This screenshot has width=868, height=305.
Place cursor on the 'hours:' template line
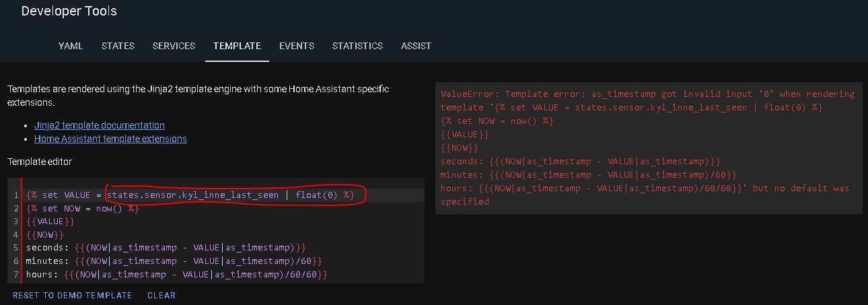tap(177, 274)
